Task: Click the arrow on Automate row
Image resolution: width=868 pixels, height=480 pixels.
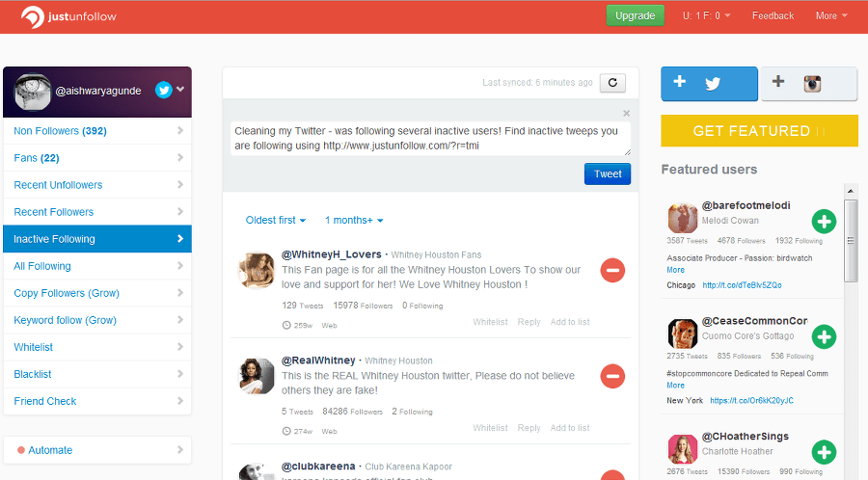Action: 180,450
